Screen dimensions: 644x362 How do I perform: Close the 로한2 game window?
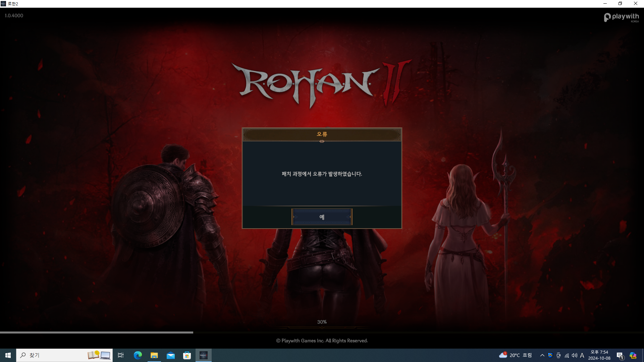click(x=636, y=4)
